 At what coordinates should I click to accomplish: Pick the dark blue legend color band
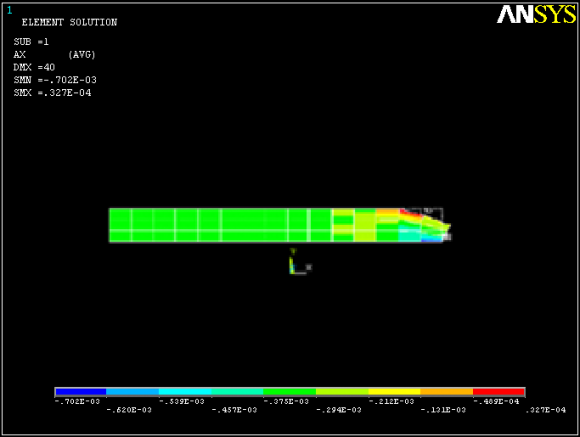coord(81,391)
